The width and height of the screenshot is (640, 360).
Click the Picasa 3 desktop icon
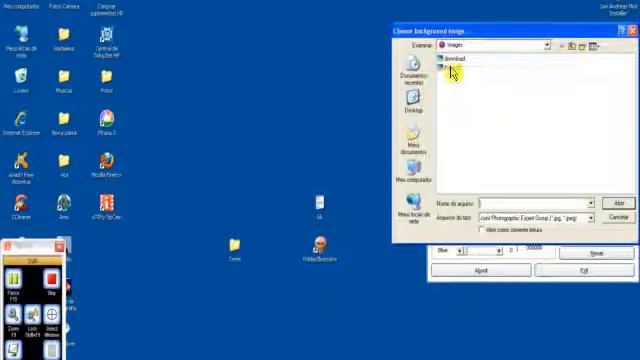point(107,123)
